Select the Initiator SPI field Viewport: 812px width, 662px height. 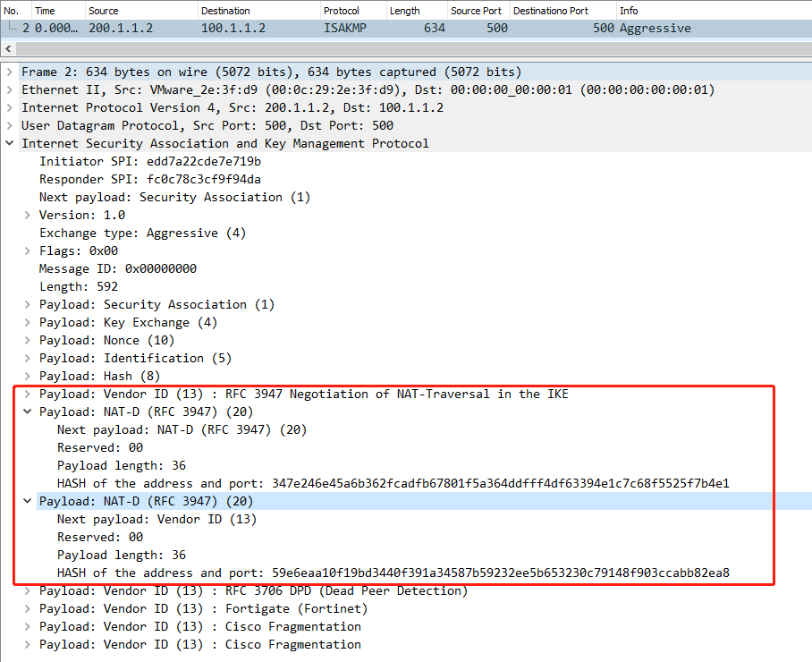pos(149,161)
